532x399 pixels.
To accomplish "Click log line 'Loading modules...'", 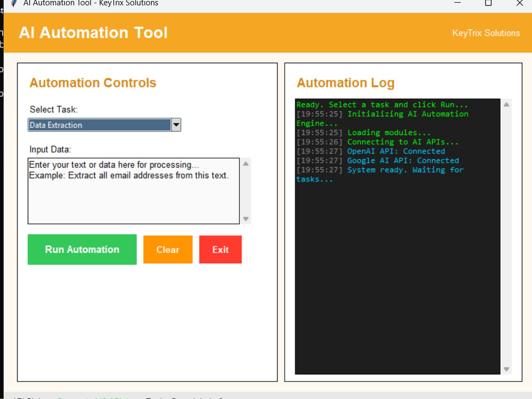I will [x=389, y=132].
